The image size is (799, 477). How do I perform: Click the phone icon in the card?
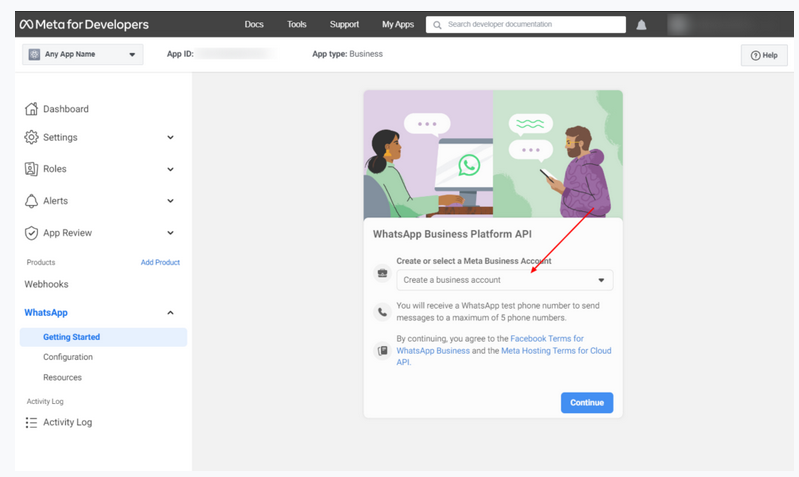(x=382, y=311)
